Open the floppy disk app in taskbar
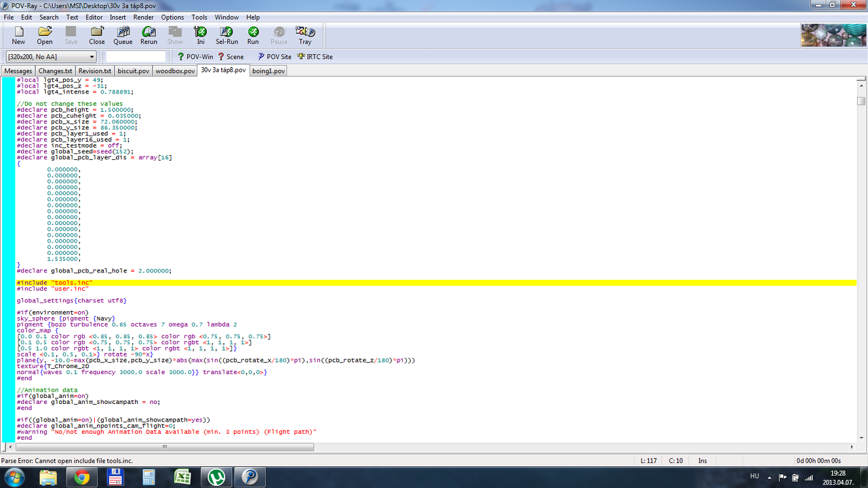This screenshot has width=868, height=488. (115, 477)
